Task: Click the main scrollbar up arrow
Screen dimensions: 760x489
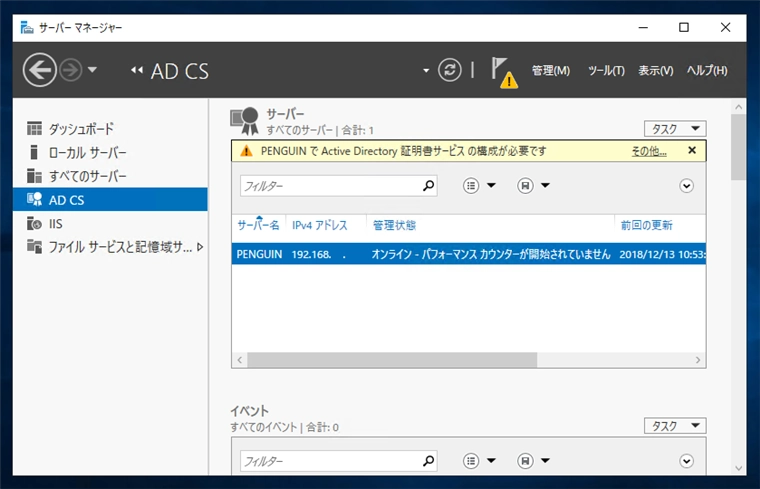Action: click(739, 107)
